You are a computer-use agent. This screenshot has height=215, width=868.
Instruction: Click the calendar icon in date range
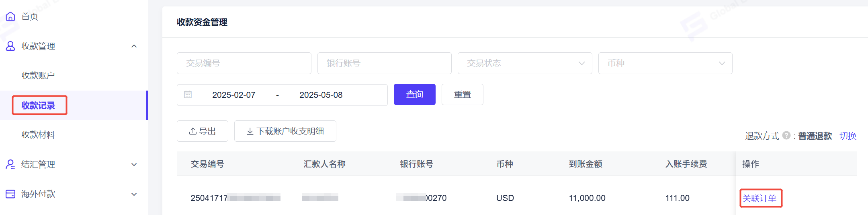[188, 95]
